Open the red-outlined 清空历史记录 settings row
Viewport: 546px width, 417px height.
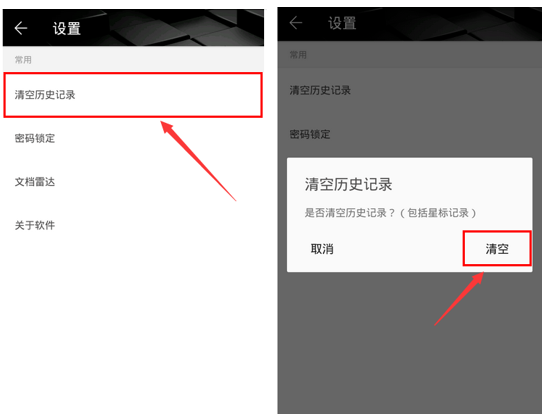tap(133, 95)
